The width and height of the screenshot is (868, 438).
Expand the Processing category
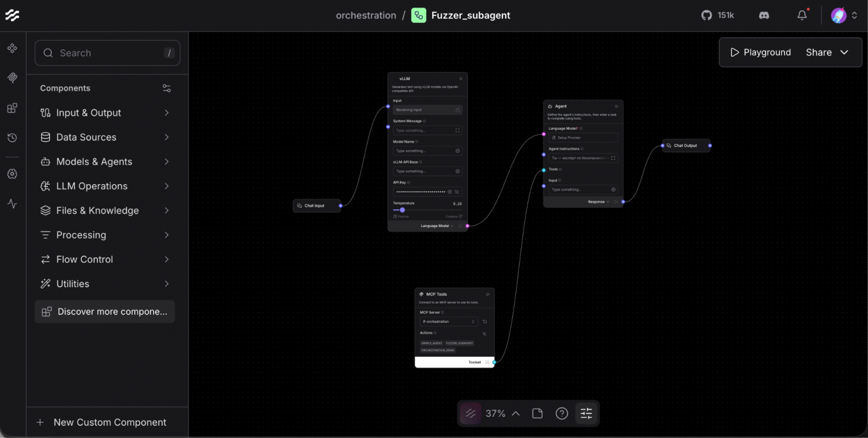tap(105, 235)
